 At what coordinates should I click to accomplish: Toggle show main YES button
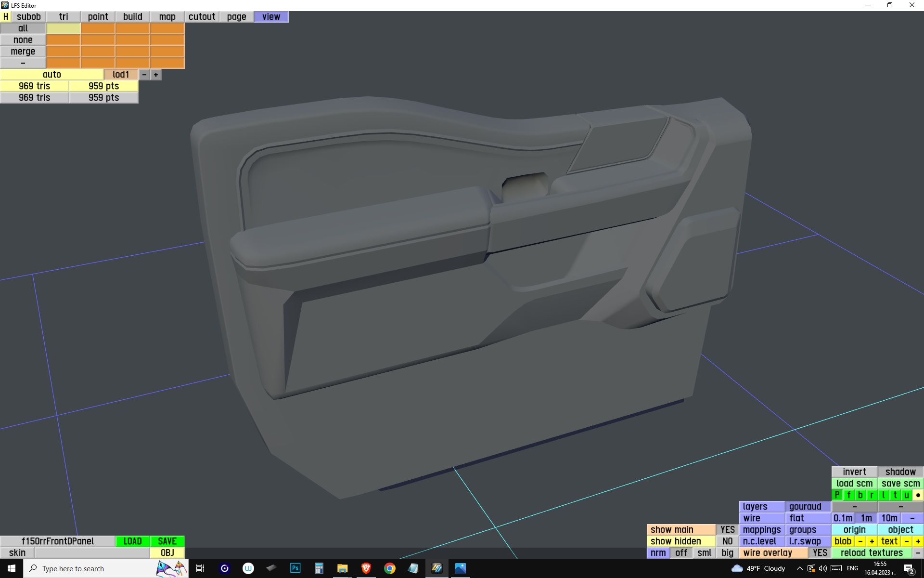pyautogui.click(x=727, y=530)
